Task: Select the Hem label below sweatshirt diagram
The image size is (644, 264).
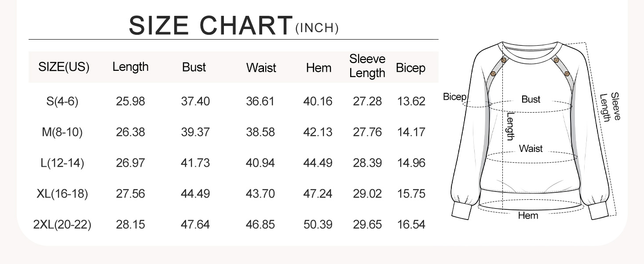Action: tap(528, 216)
